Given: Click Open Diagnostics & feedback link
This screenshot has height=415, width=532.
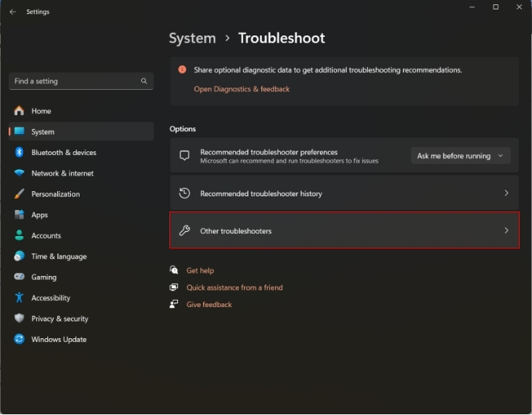Looking at the screenshot, I should [242, 89].
